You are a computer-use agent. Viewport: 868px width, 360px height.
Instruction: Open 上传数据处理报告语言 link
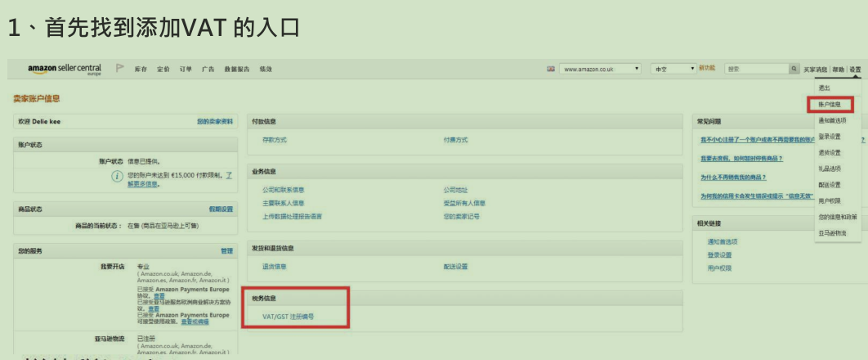(293, 217)
